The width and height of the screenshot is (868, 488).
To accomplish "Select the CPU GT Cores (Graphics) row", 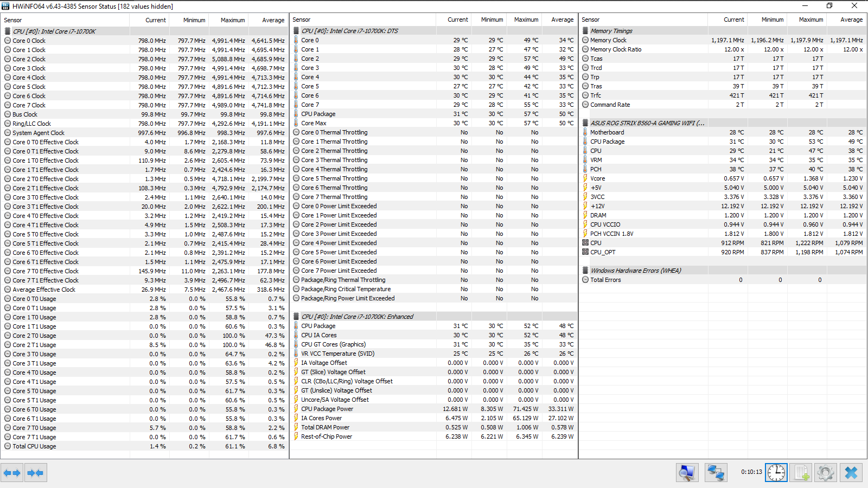I will click(x=433, y=344).
